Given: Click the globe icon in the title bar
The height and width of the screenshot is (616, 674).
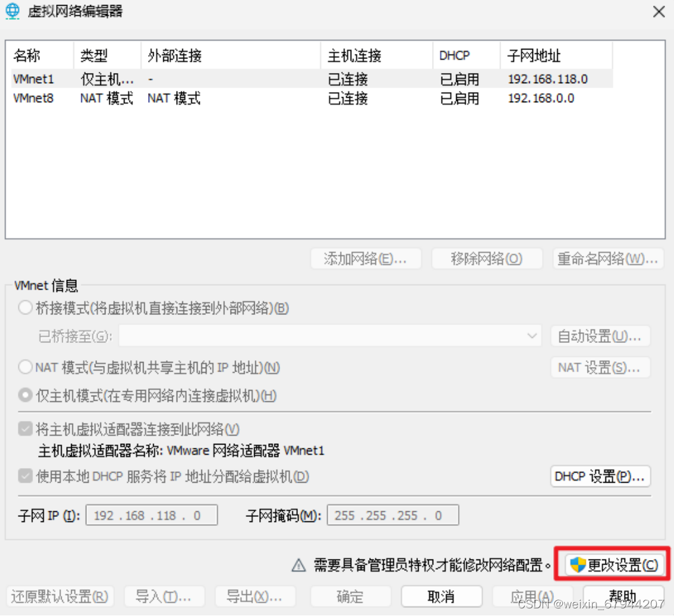Looking at the screenshot, I should point(13,11).
